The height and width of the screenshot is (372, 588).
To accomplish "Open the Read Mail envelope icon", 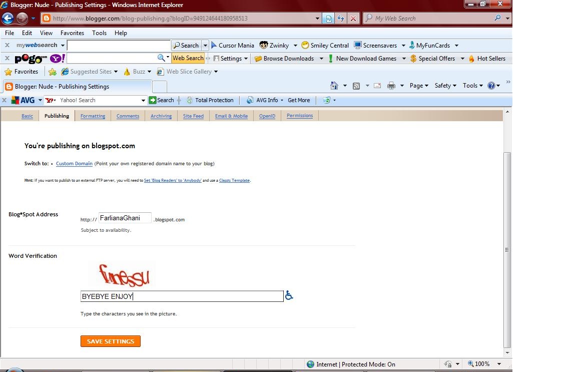I will [377, 86].
